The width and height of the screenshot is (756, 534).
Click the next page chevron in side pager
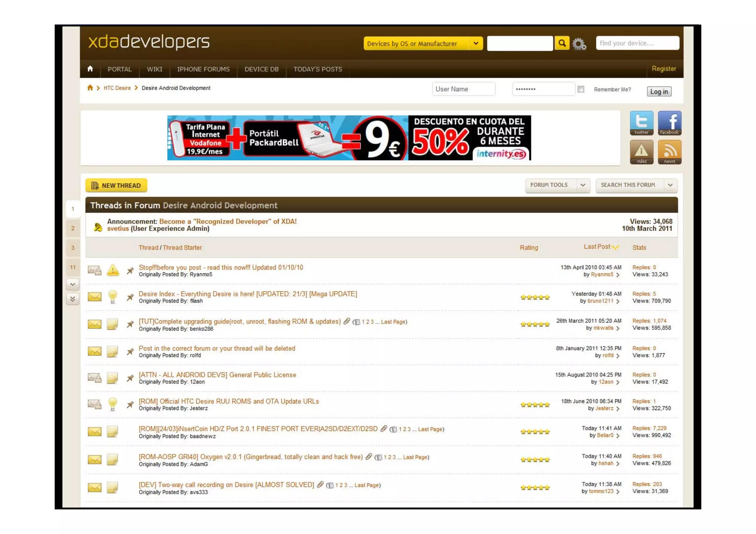pos(73,285)
